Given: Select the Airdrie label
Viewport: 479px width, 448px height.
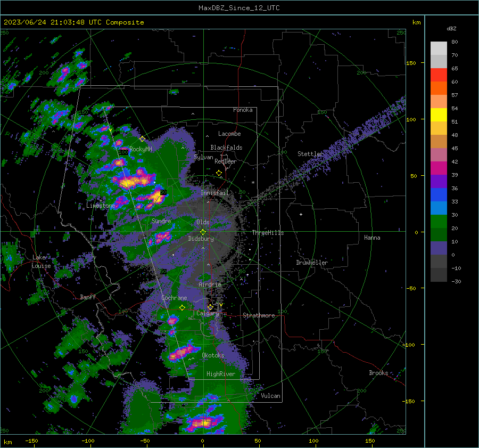Looking at the screenshot, I should 210,284.
